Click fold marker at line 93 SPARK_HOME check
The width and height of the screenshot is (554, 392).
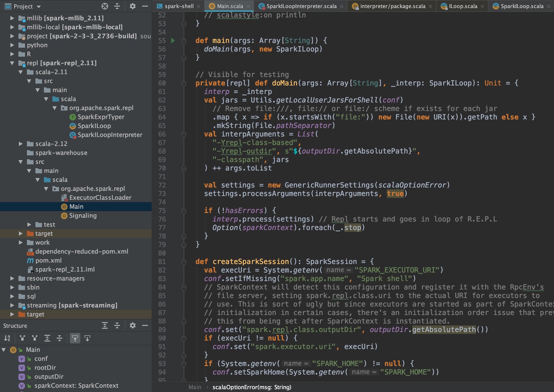184,364
